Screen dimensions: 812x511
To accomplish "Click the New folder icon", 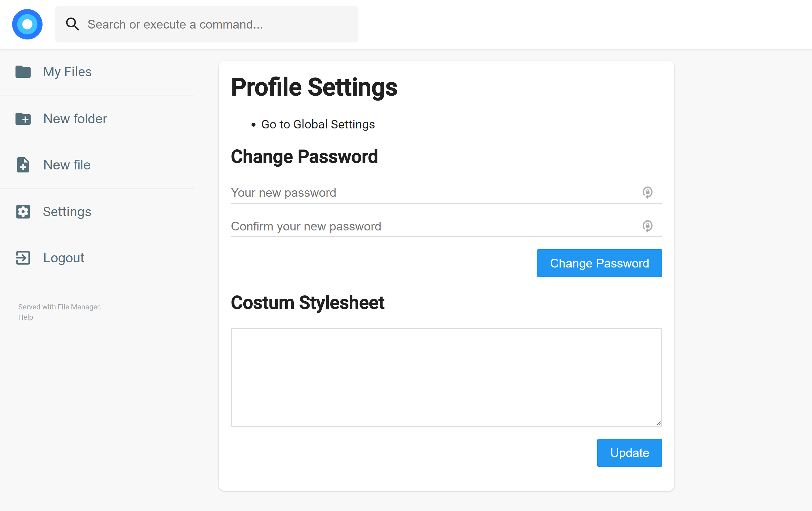I will 22,118.
